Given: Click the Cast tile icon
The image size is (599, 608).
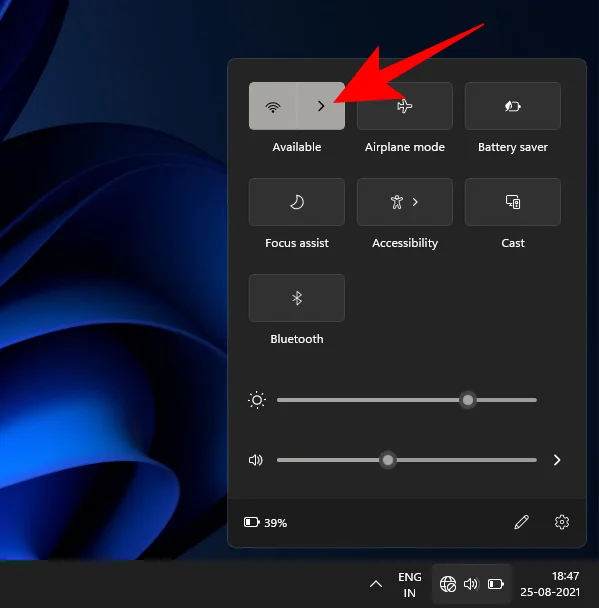Looking at the screenshot, I should pyautogui.click(x=513, y=202).
